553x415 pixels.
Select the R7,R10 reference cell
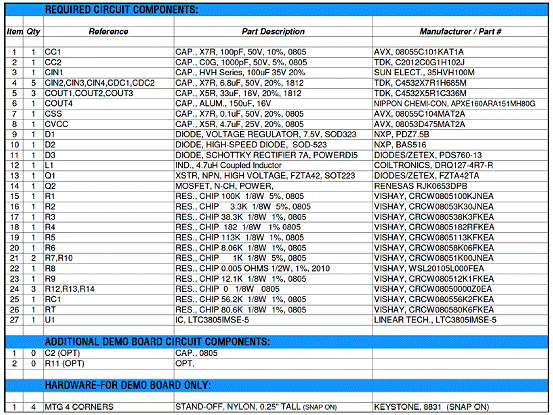point(59,258)
